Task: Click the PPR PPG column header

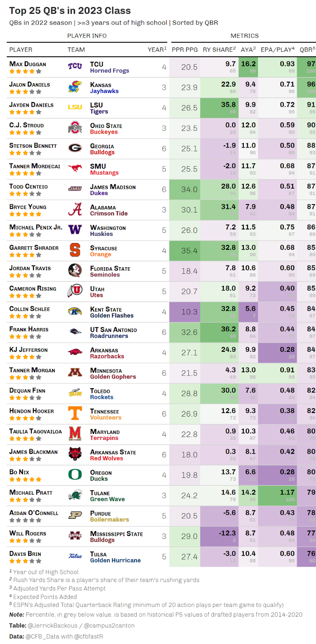Action: tap(185, 50)
